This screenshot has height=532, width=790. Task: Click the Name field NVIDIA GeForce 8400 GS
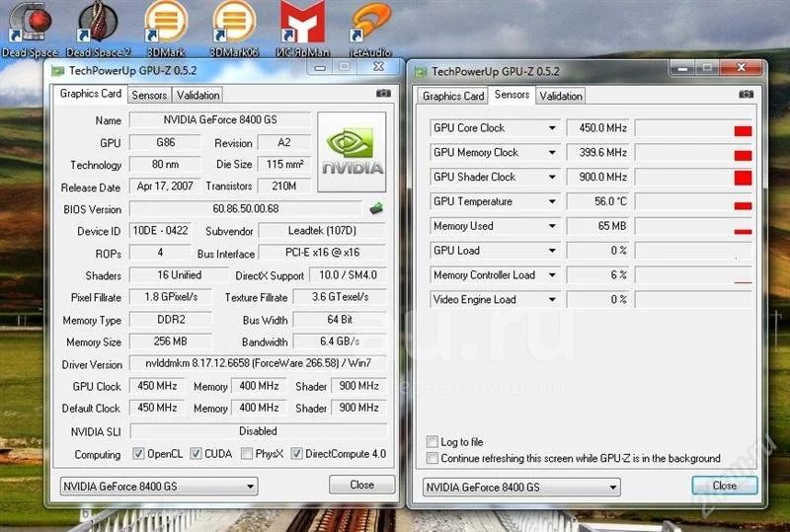coord(220,119)
